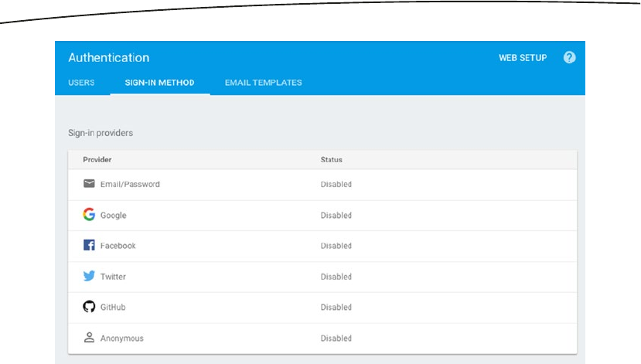Click the Facebook logo icon
Image resolution: width=641 pixels, height=364 pixels.
point(89,246)
